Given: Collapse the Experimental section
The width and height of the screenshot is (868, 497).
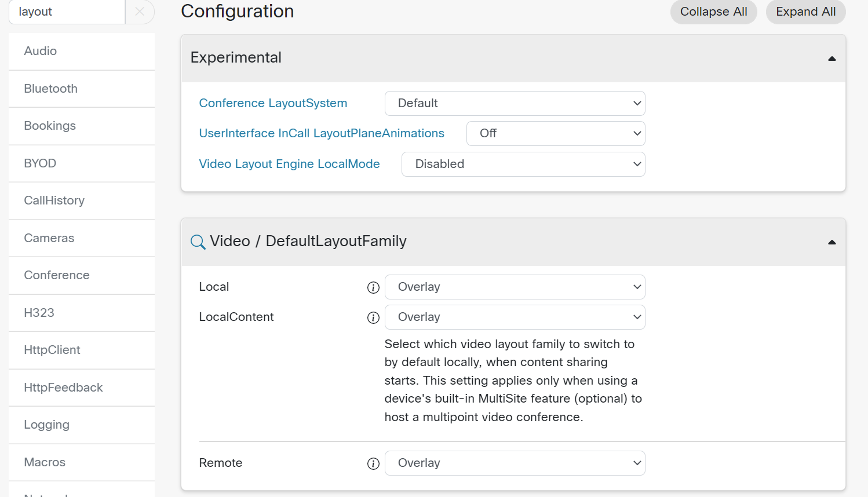Looking at the screenshot, I should click(832, 58).
